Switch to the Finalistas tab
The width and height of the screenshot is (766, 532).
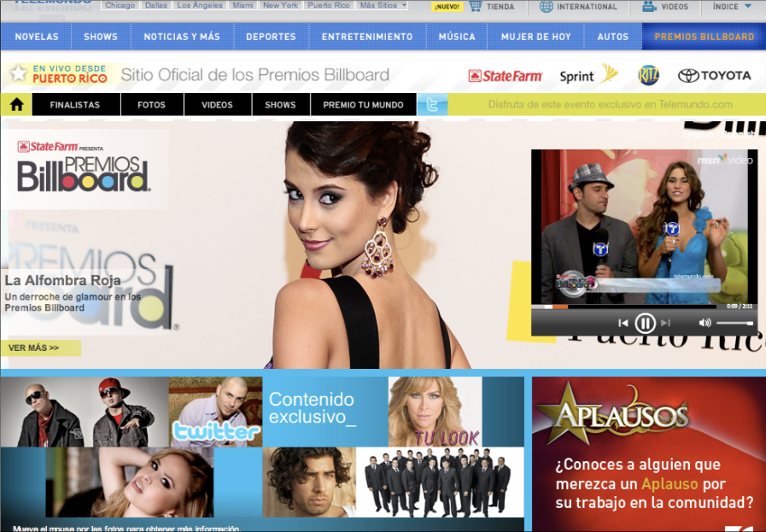[75, 104]
